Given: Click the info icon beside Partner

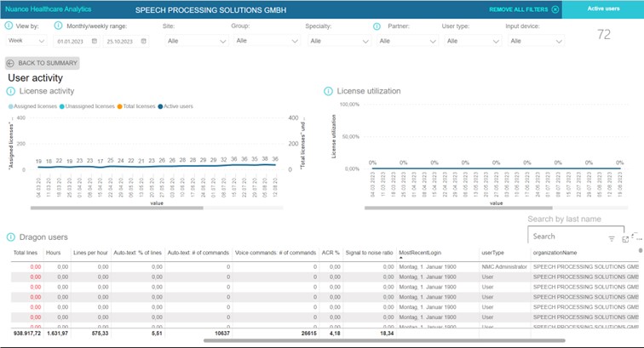Looking at the screenshot, I should pyautogui.click(x=377, y=26).
